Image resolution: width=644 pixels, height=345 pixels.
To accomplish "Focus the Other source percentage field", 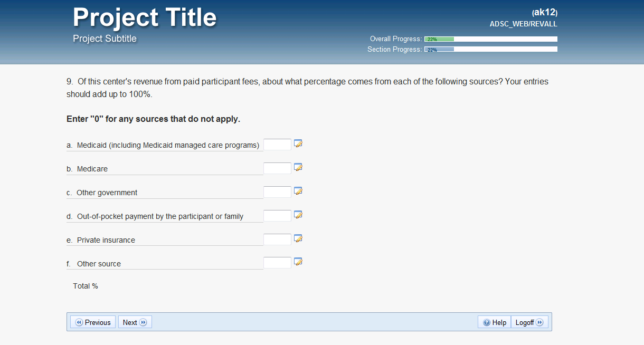I will pos(277,263).
